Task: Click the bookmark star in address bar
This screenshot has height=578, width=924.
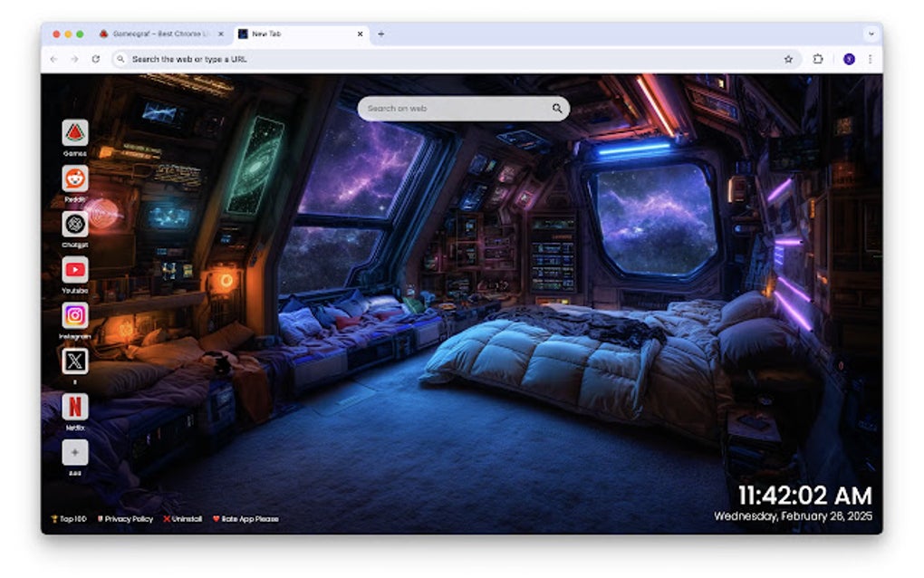Action: pos(787,58)
